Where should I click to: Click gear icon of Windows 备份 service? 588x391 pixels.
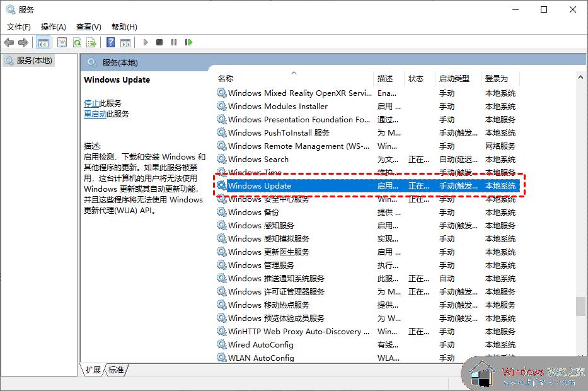point(222,212)
